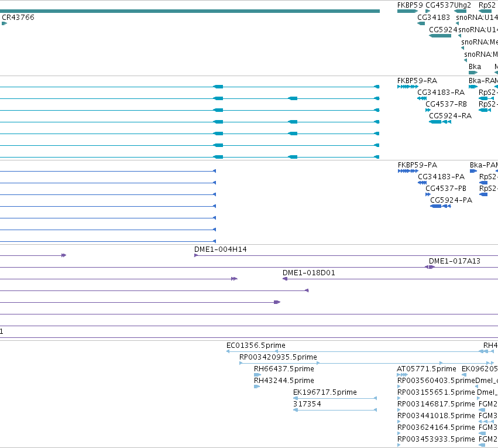Click the FKBP59-RA transcript label
This screenshot has width=498, height=448.
pyautogui.click(x=417, y=81)
